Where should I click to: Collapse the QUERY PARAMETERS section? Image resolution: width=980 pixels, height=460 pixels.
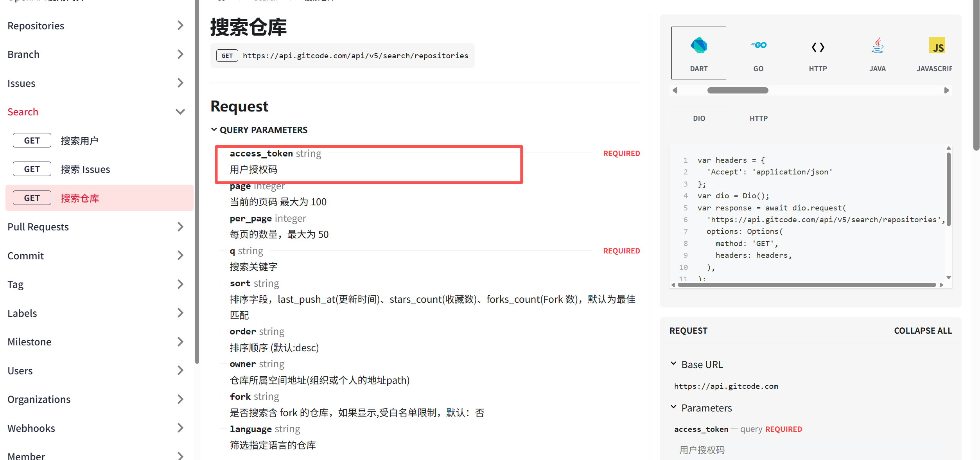pyautogui.click(x=214, y=129)
